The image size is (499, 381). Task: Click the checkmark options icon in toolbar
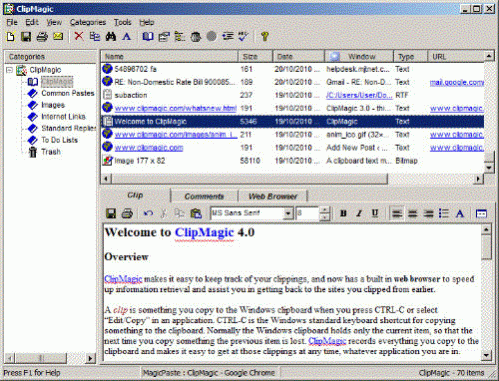click(244, 36)
